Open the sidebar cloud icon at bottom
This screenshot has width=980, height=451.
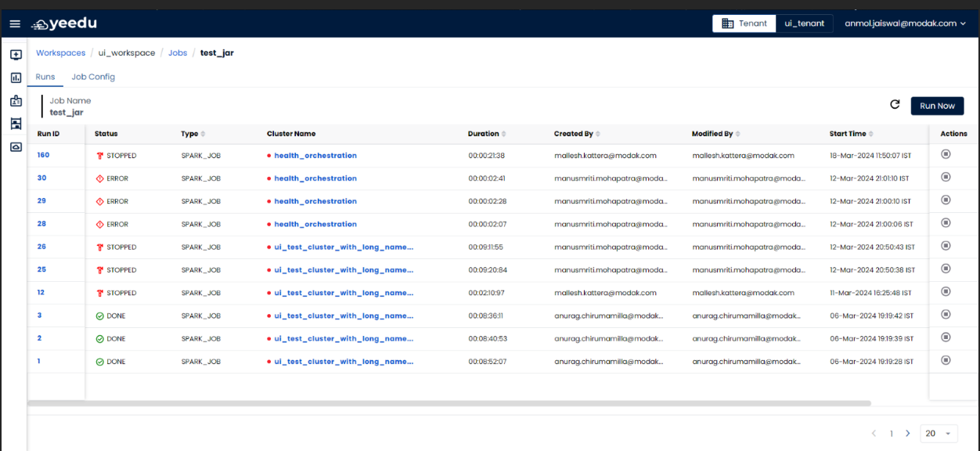coord(16,147)
